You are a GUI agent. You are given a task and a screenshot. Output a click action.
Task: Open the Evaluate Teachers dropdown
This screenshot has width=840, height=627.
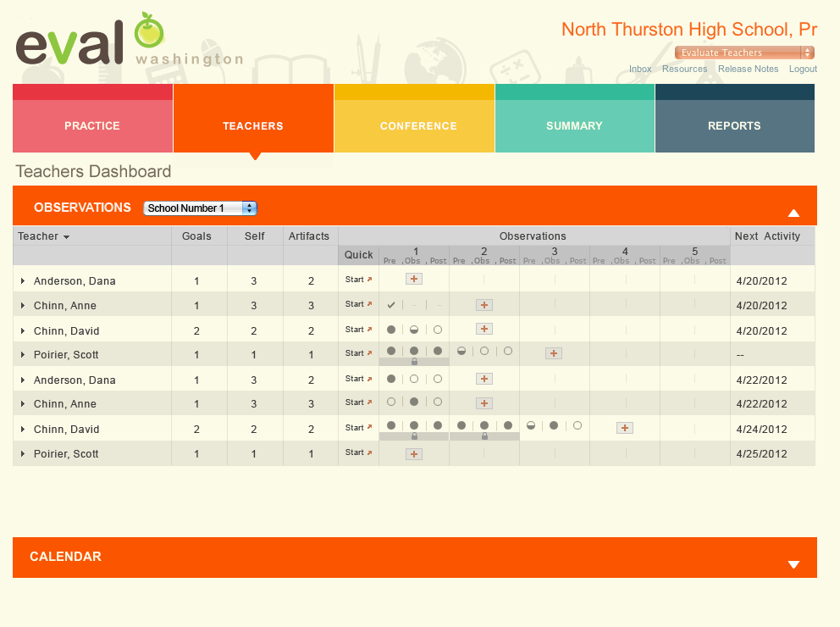744,53
